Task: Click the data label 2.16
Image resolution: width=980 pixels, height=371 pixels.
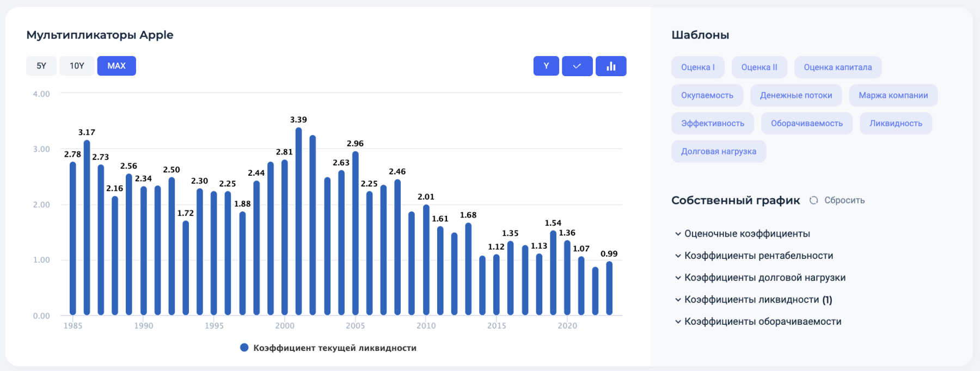Action: tap(114, 188)
